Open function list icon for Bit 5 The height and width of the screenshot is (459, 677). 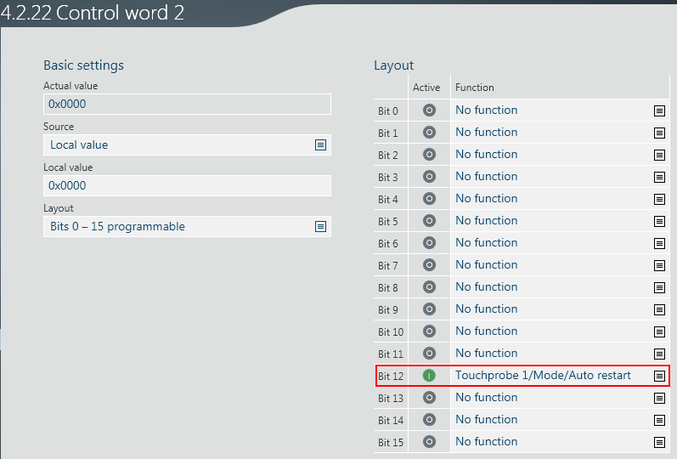[659, 221]
